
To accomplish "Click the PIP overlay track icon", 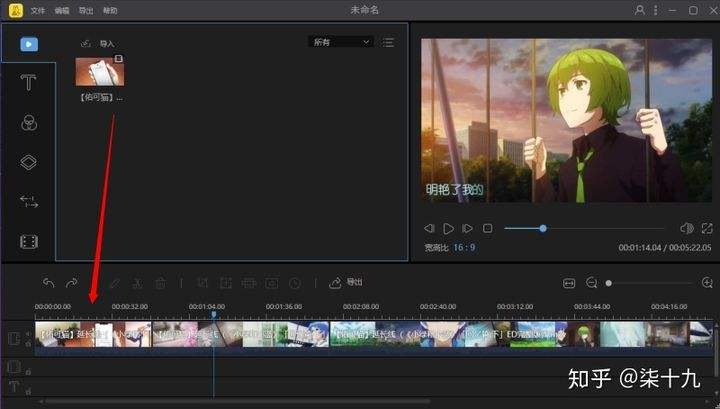I will (x=14, y=367).
